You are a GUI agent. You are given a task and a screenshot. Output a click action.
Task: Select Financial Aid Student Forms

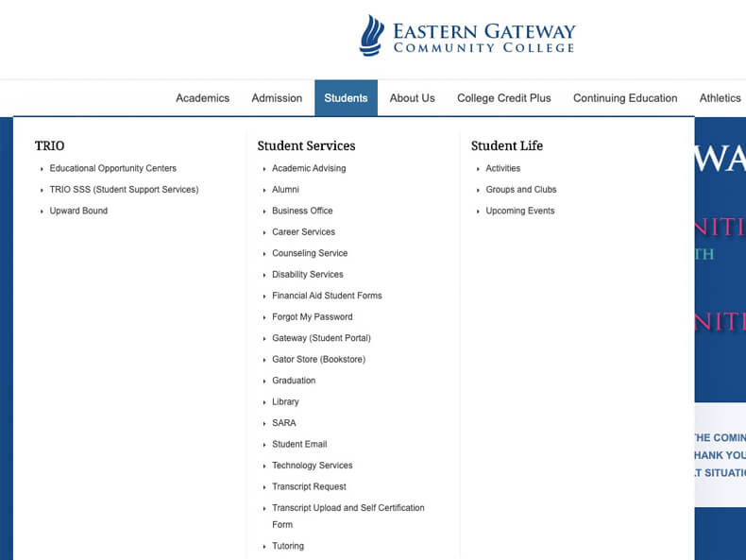pyautogui.click(x=327, y=296)
